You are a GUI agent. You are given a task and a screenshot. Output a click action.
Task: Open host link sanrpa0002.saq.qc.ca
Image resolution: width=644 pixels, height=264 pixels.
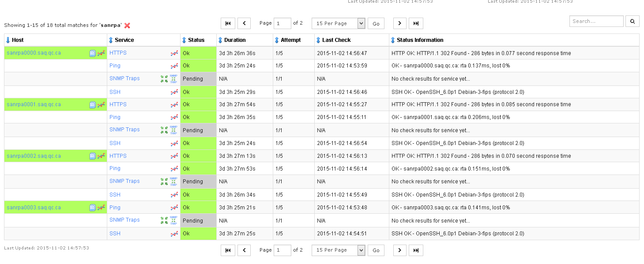click(34, 156)
